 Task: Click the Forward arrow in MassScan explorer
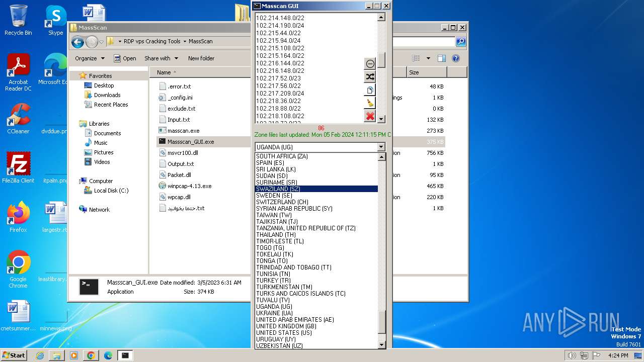coord(92,42)
